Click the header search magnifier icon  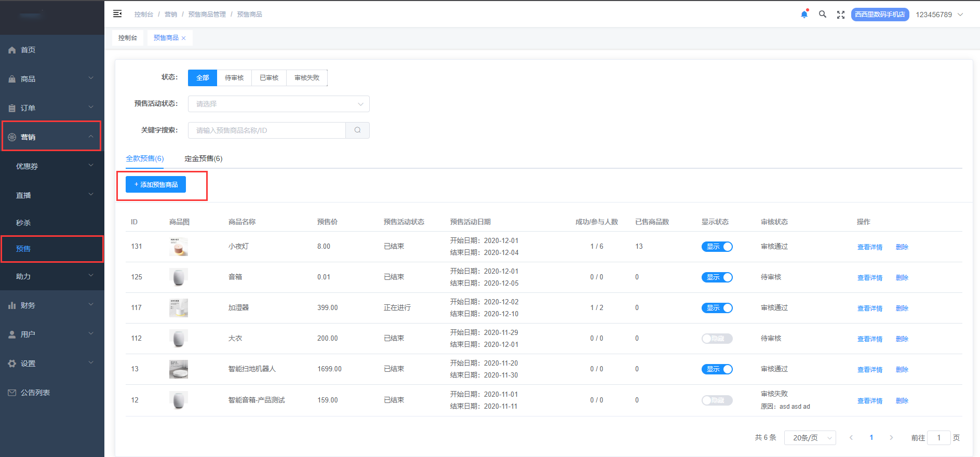click(x=823, y=15)
